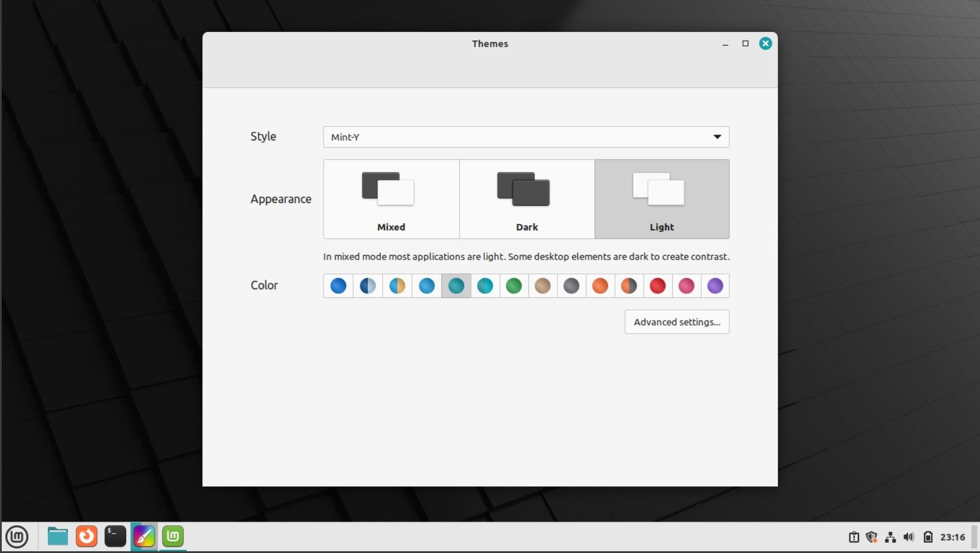Open the Linux Mint menu
980x553 pixels.
coord(18,536)
